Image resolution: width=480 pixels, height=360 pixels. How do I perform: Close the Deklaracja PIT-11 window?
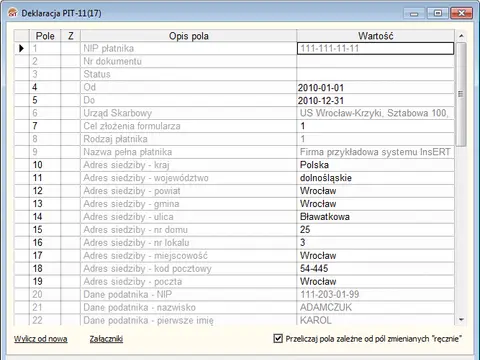461,13
